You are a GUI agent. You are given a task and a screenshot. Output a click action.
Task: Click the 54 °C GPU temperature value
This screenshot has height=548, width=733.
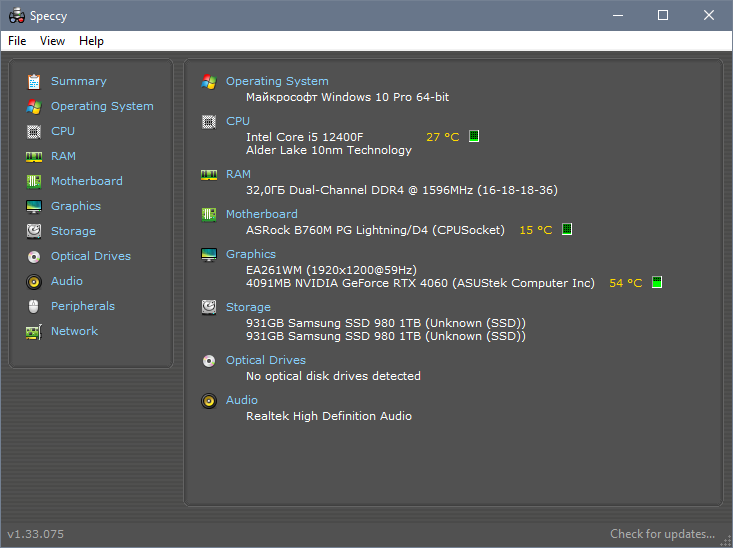(625, 283)
